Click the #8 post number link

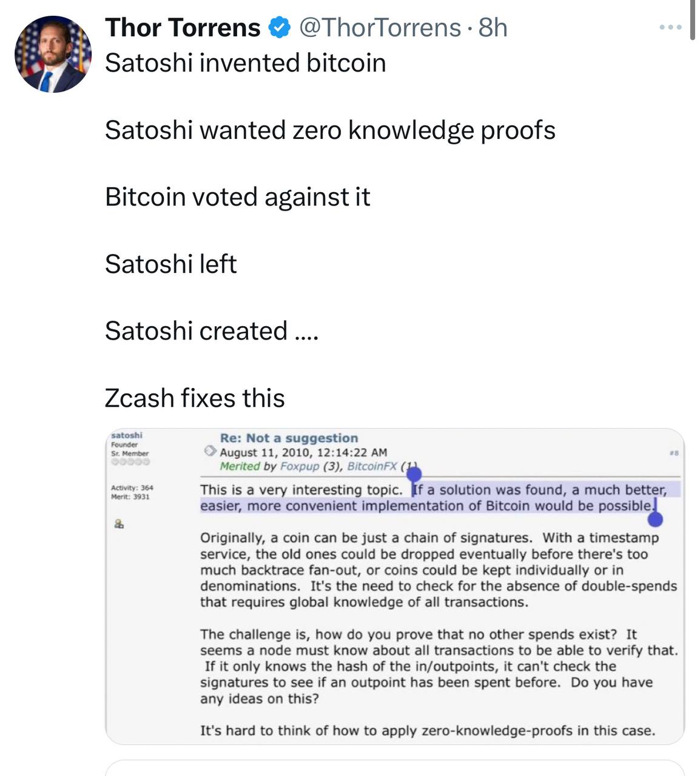674,452
